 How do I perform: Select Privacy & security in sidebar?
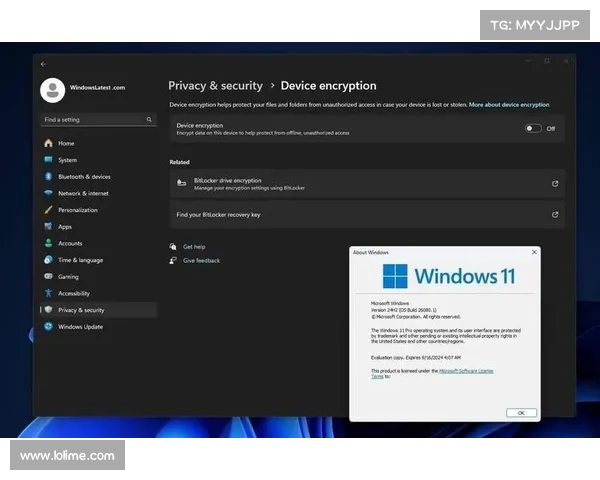98,310
